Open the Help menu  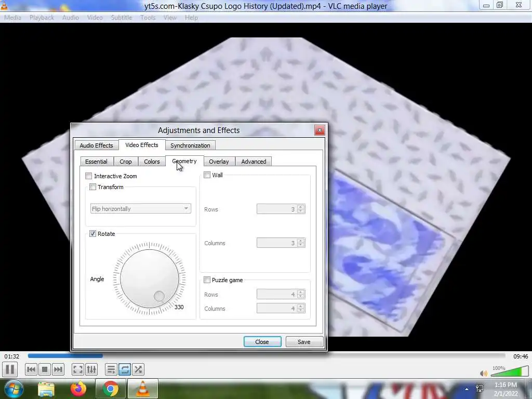[x=191, y=18]
